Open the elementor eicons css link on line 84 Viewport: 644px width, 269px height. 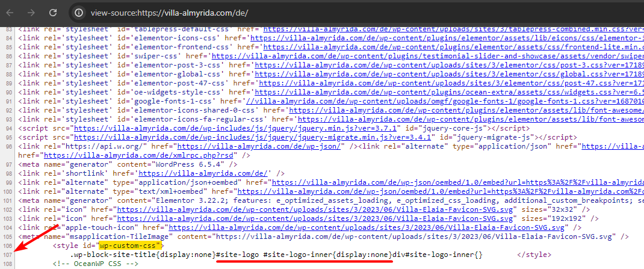pyautogui.click(x=447, y=38)
